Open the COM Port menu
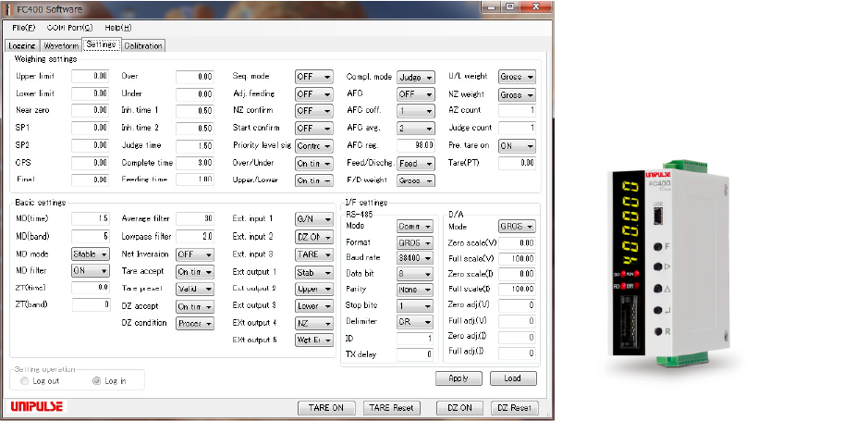 [x=69, y=28]
